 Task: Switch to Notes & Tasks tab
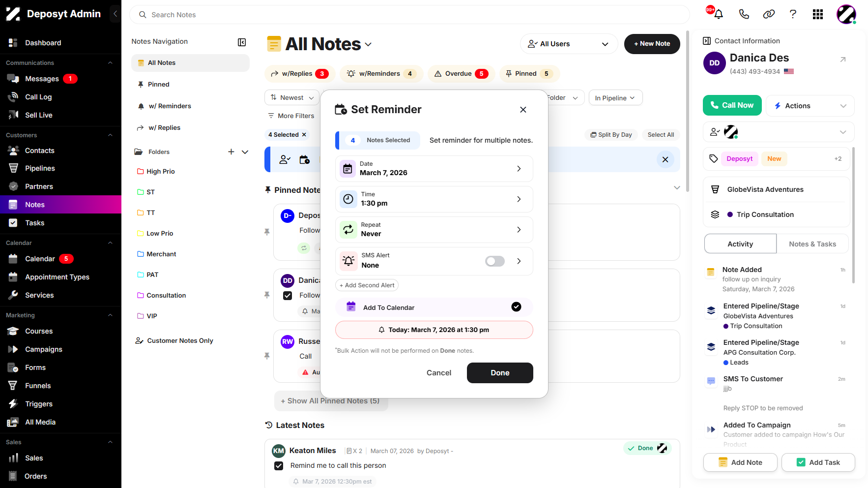pos(812,244)
